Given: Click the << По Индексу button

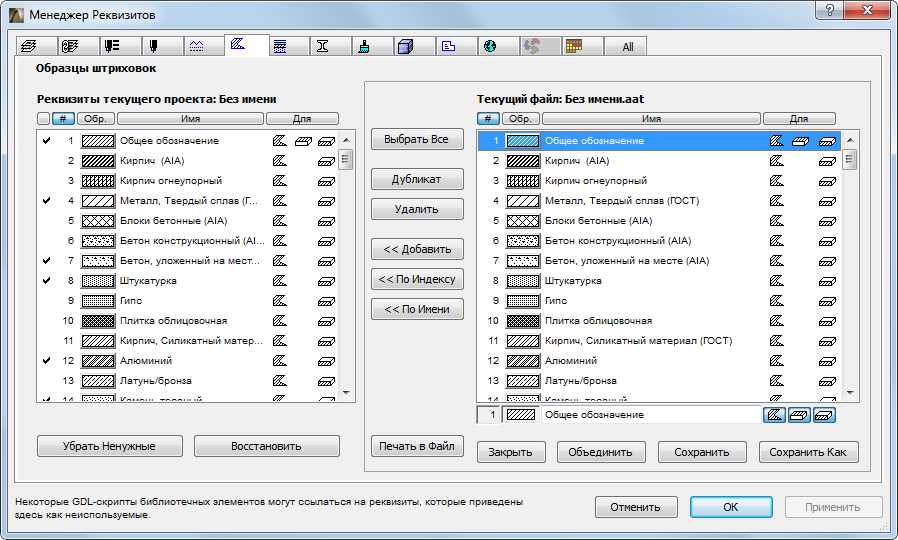Looking at the screenshot, I should [x=417, y=279].
